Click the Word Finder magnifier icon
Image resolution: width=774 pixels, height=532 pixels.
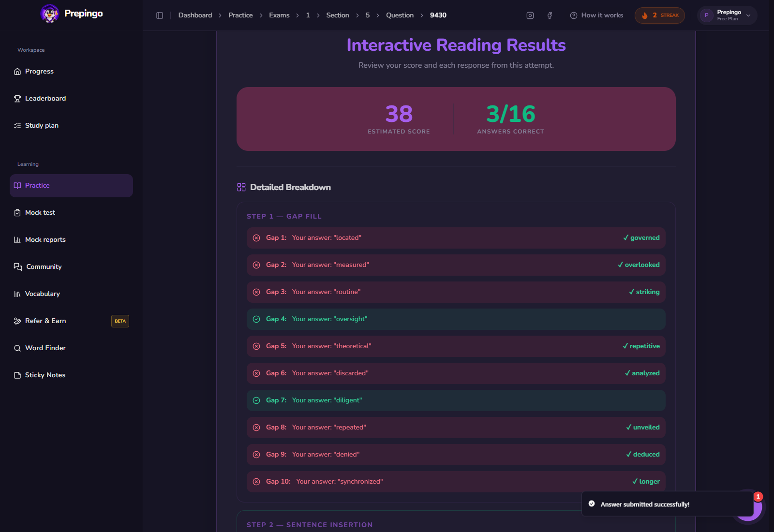point(17,348)
